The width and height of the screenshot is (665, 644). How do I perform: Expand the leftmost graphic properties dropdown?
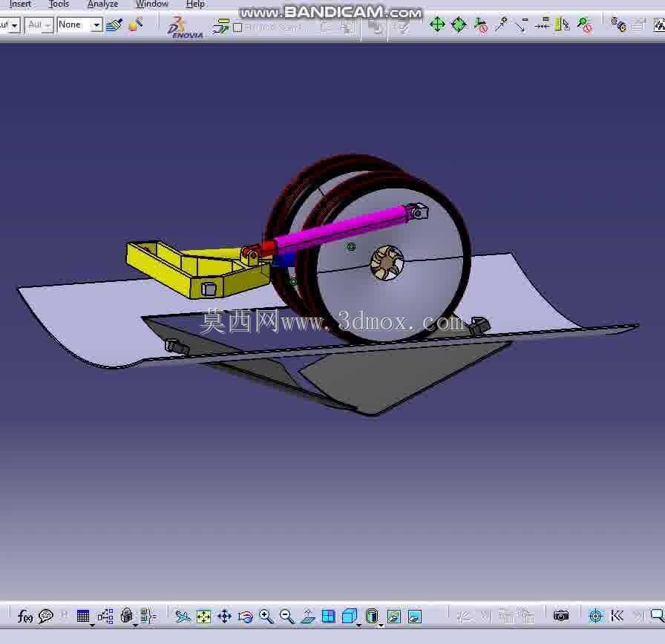pyautogui.click(x=15, y=25)
